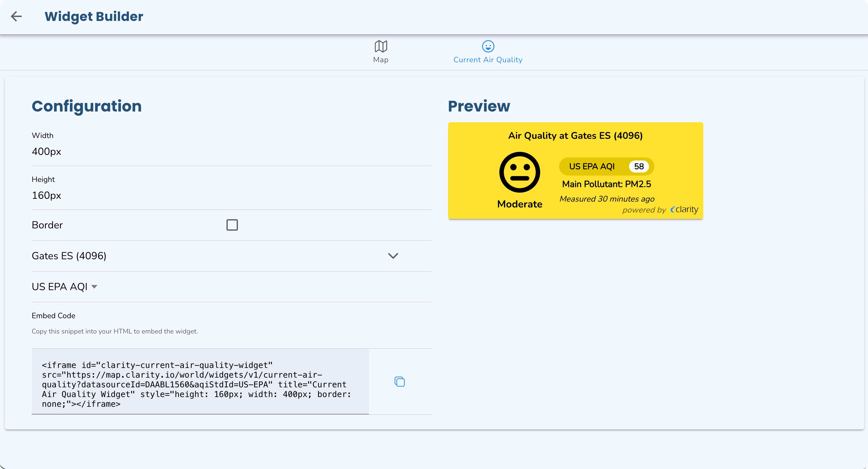Click the 'Copy this snippet into your HTML' hint
868x469 pixels.
[115, 331]
